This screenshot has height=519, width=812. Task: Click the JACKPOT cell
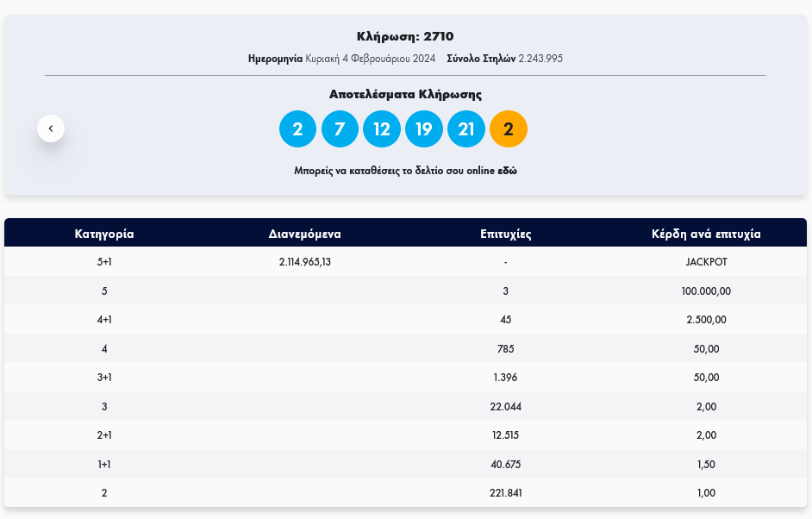[x=706, y=262]
